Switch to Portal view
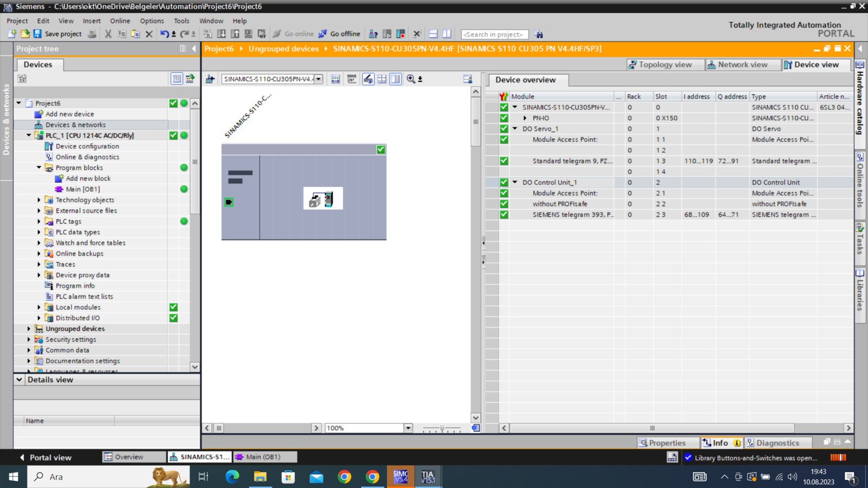This screenshot has width=868, height=488. 46,458
